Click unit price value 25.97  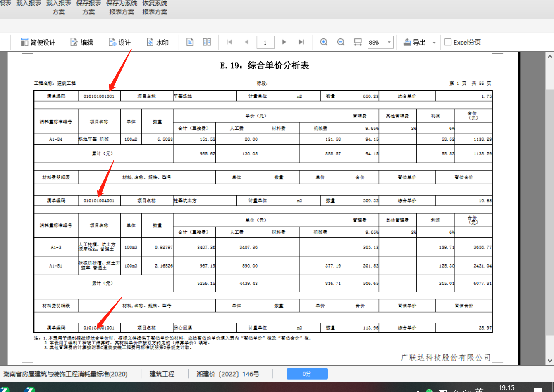click(x=485, y=327)
